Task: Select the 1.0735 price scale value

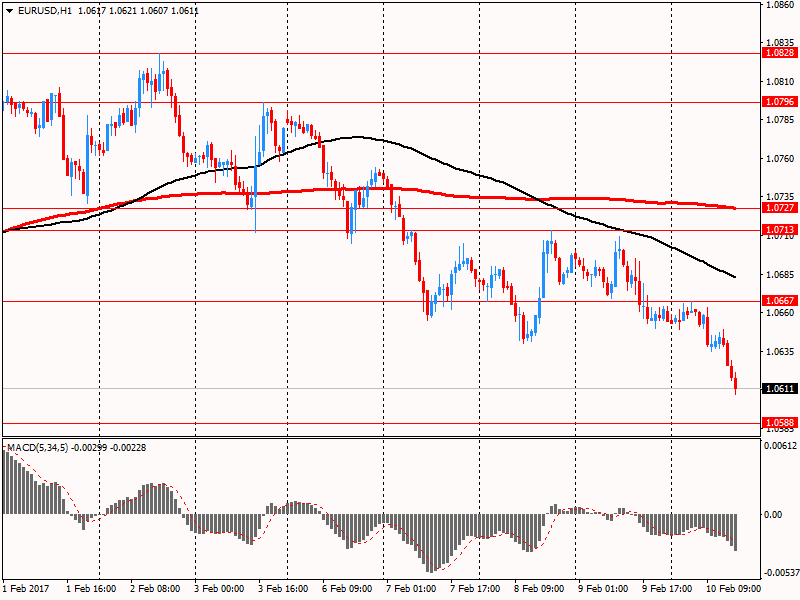Action: 780,196
